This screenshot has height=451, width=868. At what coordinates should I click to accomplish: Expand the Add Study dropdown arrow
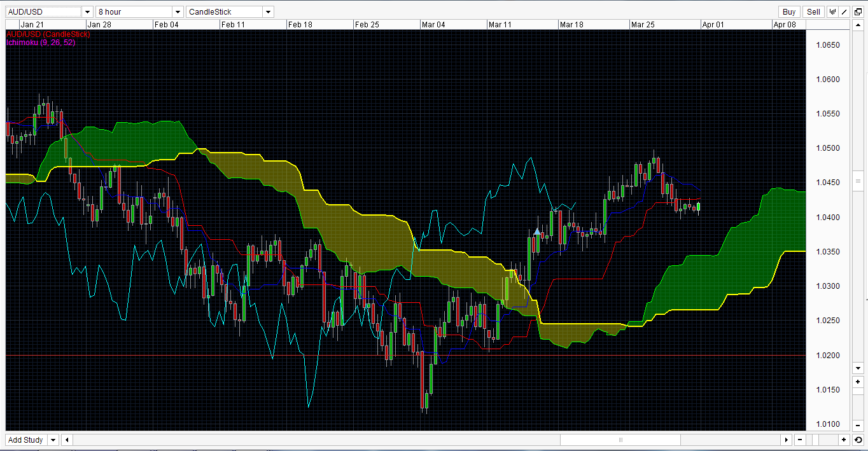[x=52, y=440]
